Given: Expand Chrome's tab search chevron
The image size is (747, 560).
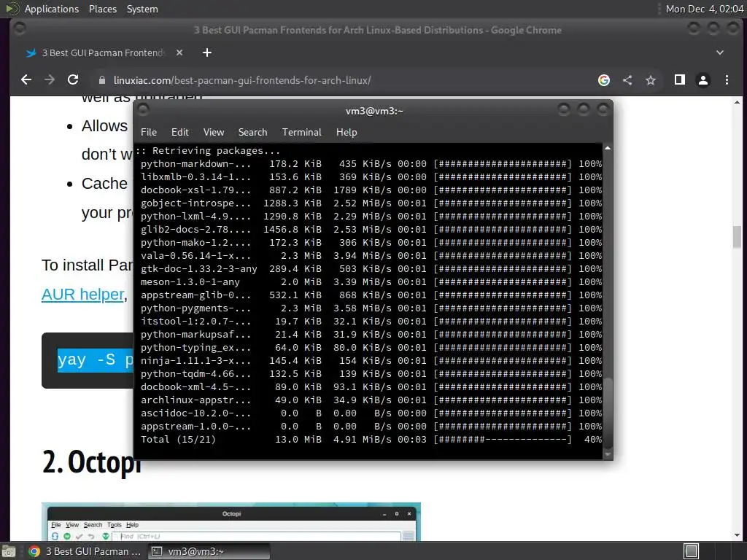Looking at the screenshot, I should [720, 52].
